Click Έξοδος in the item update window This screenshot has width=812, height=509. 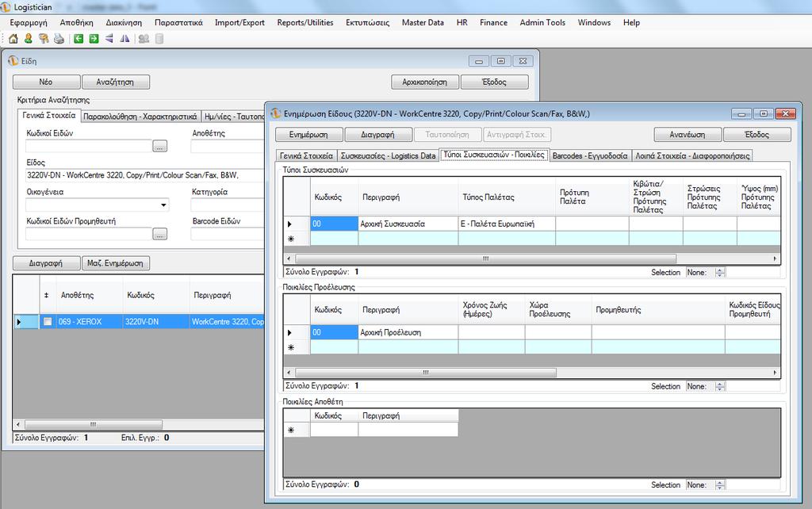click(x=757, y=135)
